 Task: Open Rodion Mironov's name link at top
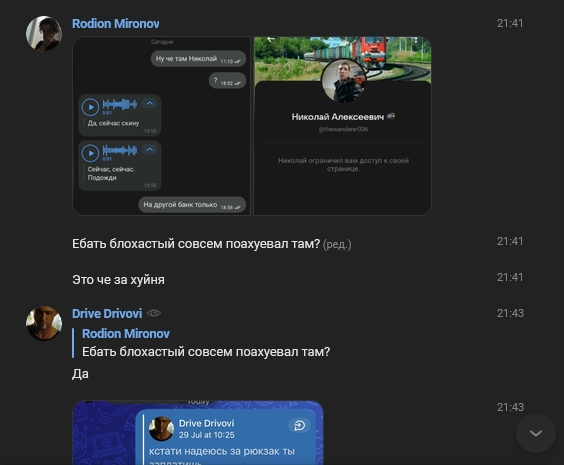(x=115, y=24)
